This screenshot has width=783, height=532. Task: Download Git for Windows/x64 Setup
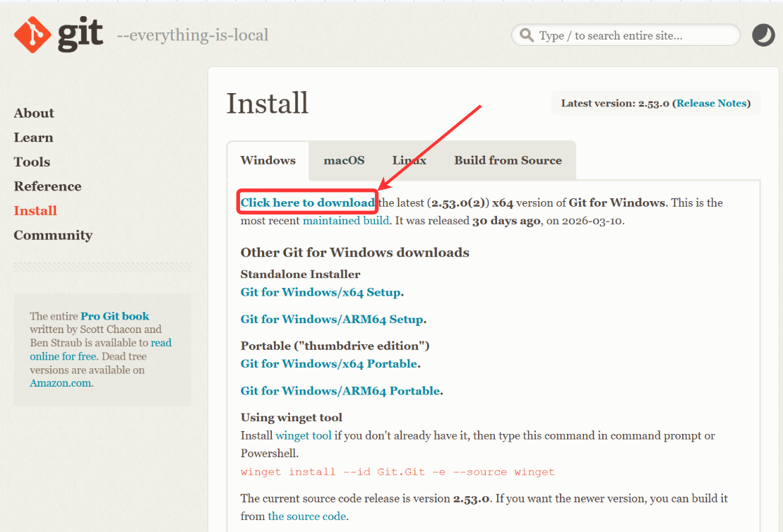click(x=321, y=292)
